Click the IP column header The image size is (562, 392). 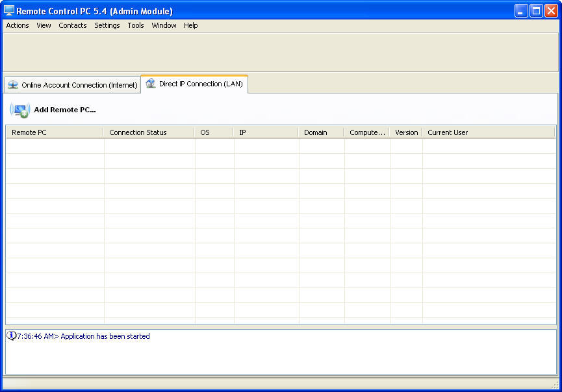(x=266, y=132)
